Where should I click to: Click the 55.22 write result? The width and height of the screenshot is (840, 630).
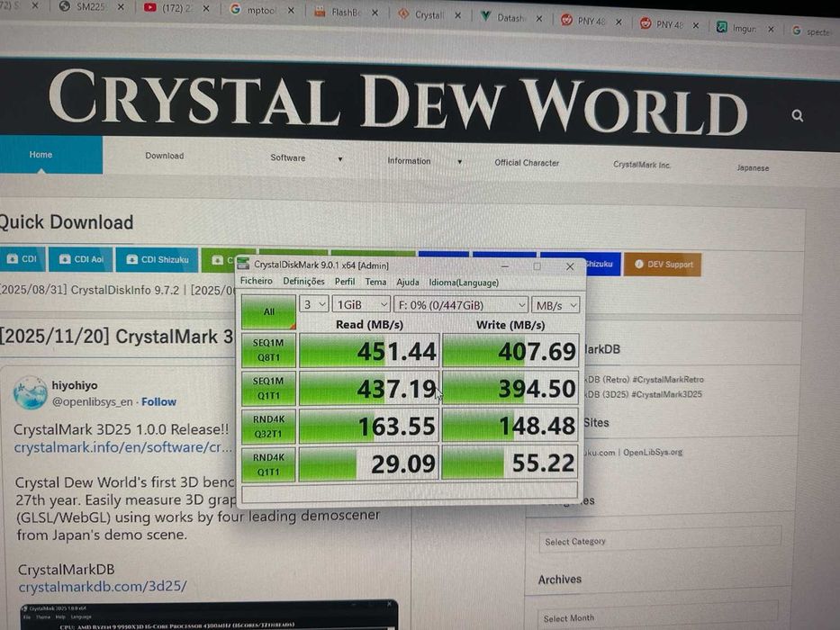(x=510, y=463)
